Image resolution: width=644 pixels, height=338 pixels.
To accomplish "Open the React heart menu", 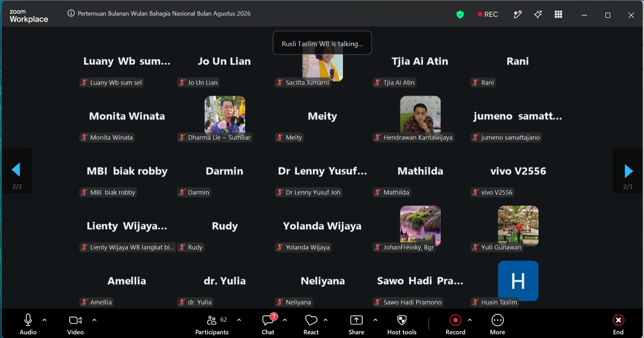I will pos(311,320).
